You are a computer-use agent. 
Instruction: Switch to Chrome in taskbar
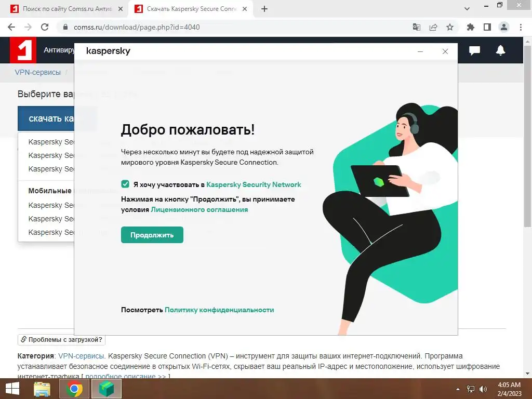pyautogui.click(x=74, y=389)
